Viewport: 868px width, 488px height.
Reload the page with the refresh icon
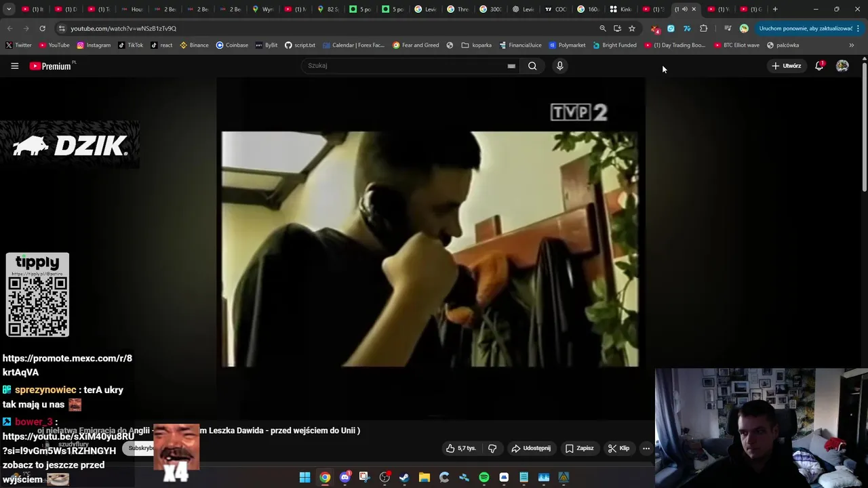click(x=42, y=28)
